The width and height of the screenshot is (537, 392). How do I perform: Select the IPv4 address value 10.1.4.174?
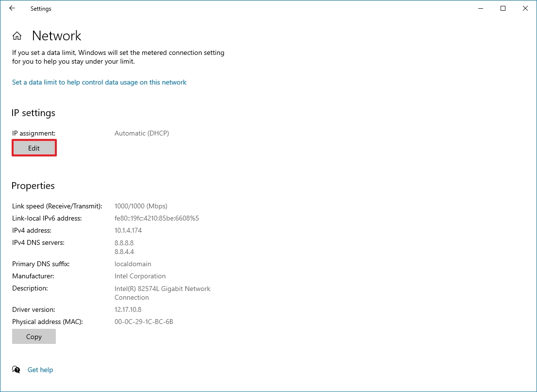[128, 230]
